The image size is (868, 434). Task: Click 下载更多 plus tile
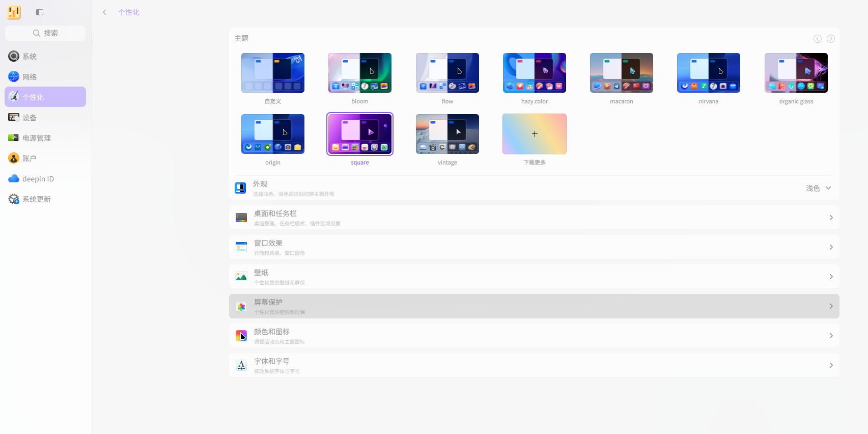tap(535, 134)
